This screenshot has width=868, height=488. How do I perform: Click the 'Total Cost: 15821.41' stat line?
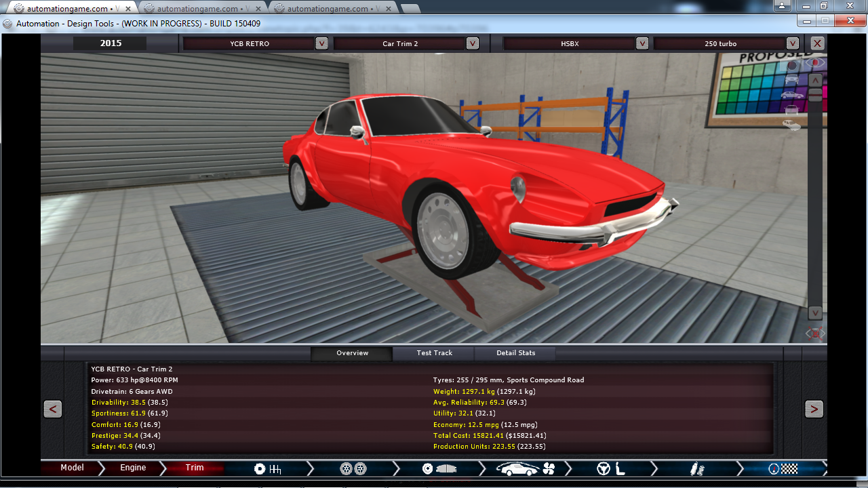tap(490, 435)
